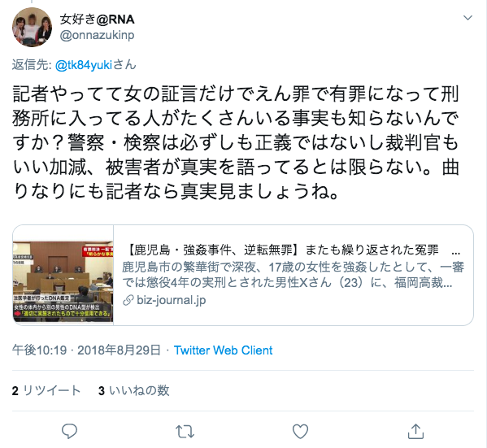Viewport: 487px width, 448px height.
Task: Click the article description starting 鹿児島市の繁華街で
Action: tap(294, 275)
